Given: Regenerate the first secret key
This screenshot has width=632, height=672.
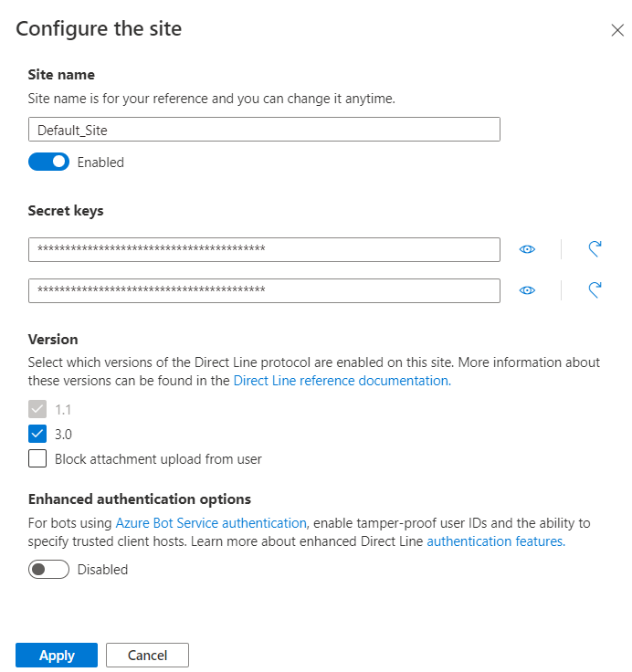Looking at the screenshot, I should tap(595, 249).
